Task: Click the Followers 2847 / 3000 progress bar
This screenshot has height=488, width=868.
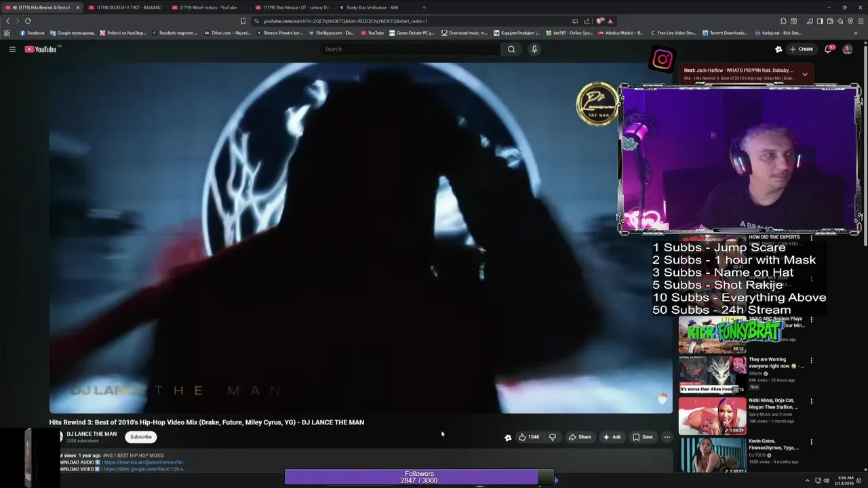Action: [x=419, y=477]
